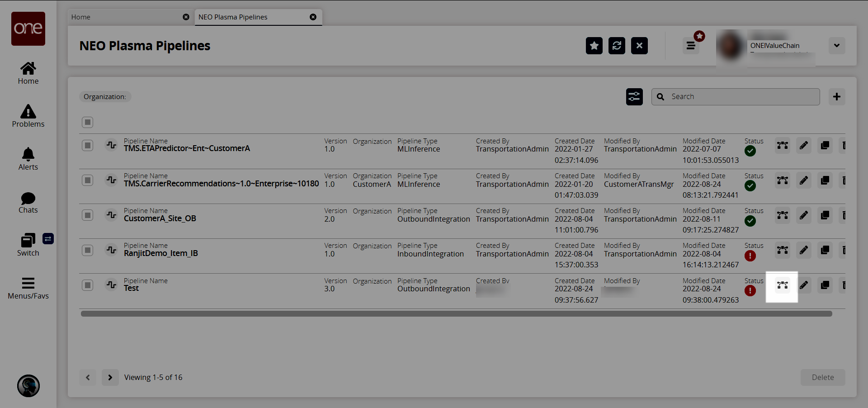868x408 pixels.
Task: Click the ONEIValueChain user name
Action: click(775, 46)
